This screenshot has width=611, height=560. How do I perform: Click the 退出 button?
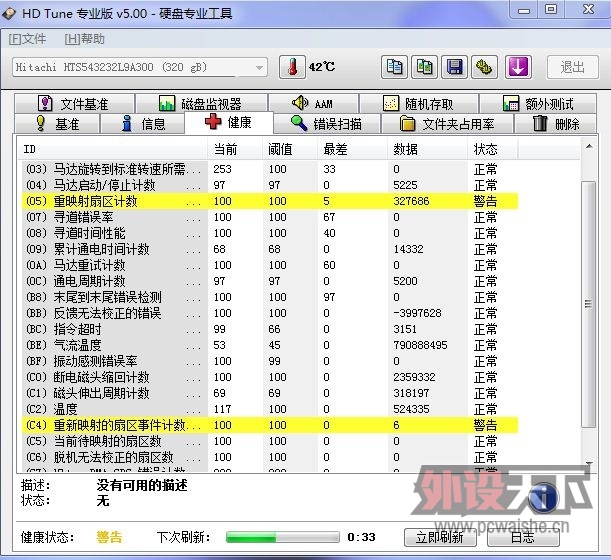(x=573, y=67)
